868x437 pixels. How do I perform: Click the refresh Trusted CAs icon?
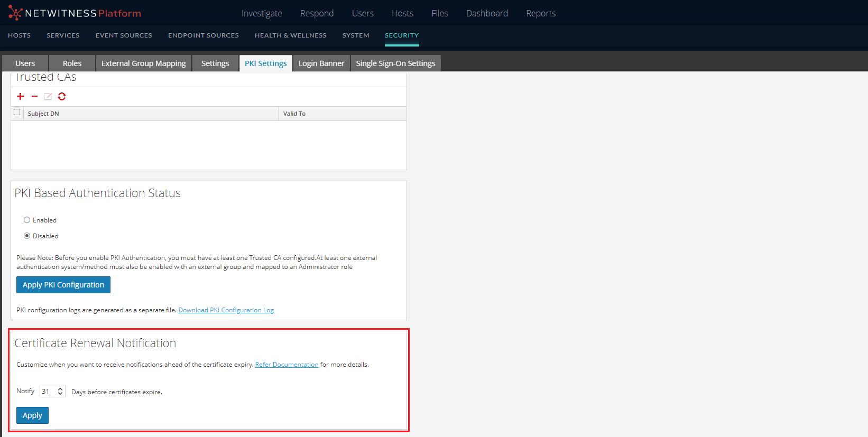(x=62, y=96)
